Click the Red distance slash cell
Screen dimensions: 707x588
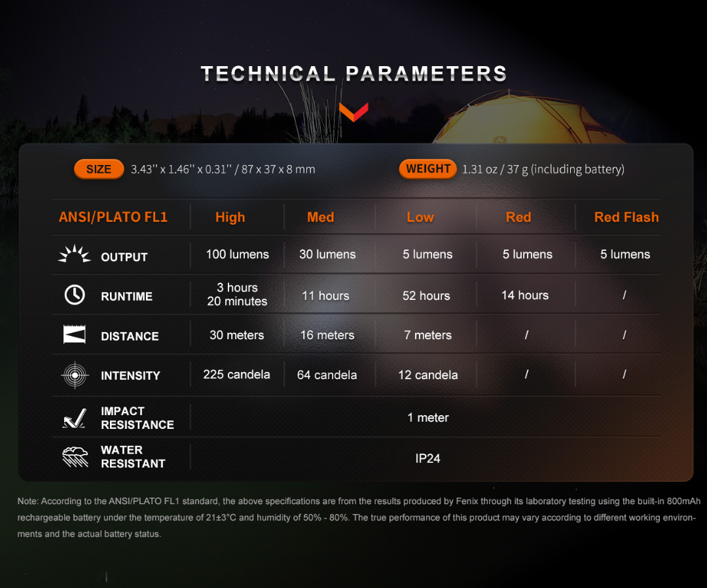click(526, 335)
